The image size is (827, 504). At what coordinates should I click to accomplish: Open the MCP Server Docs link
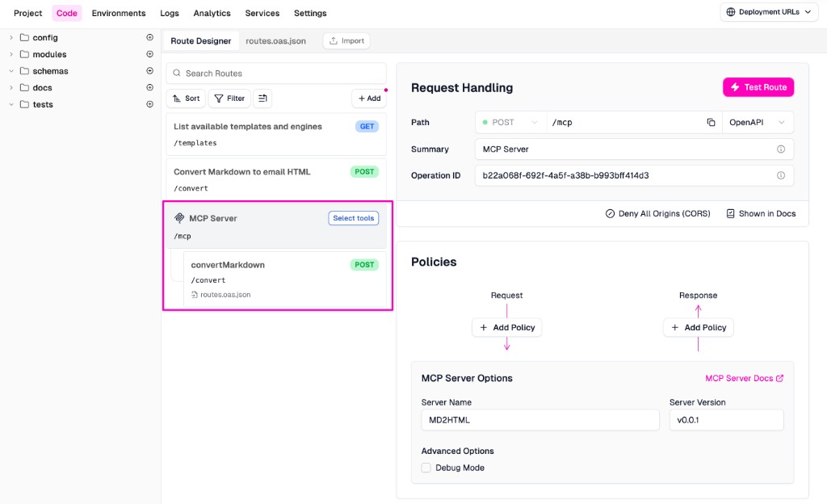point(744,378)
